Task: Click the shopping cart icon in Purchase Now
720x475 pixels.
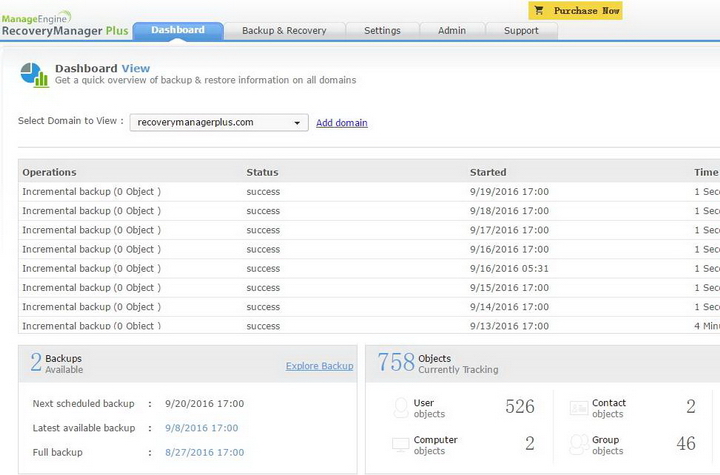Action: coord(539,10)
